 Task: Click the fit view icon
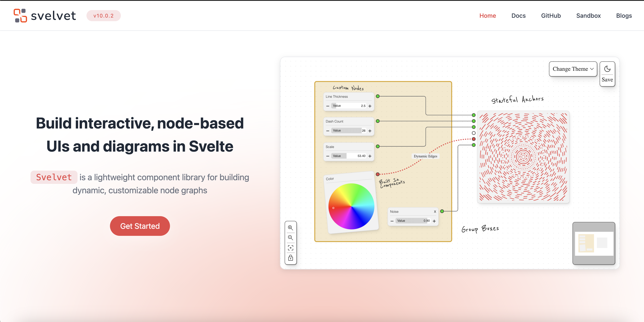click(290, 248)
